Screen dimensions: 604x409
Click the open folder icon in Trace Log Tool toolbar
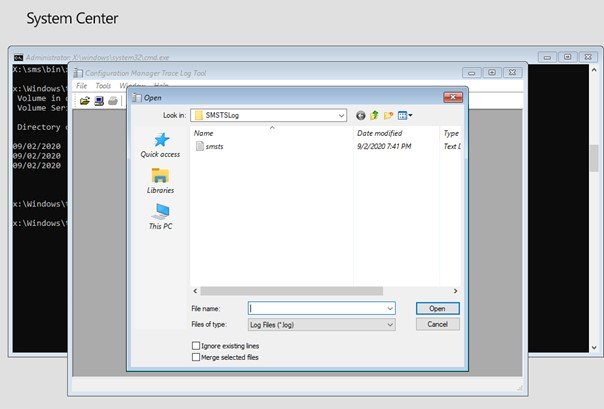[84, 101]
